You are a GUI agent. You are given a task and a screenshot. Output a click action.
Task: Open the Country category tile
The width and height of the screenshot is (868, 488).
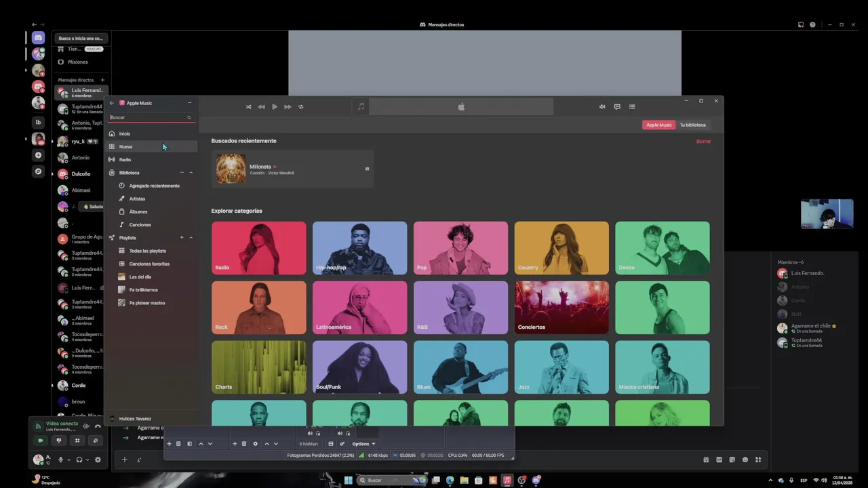tap(561, 248)
